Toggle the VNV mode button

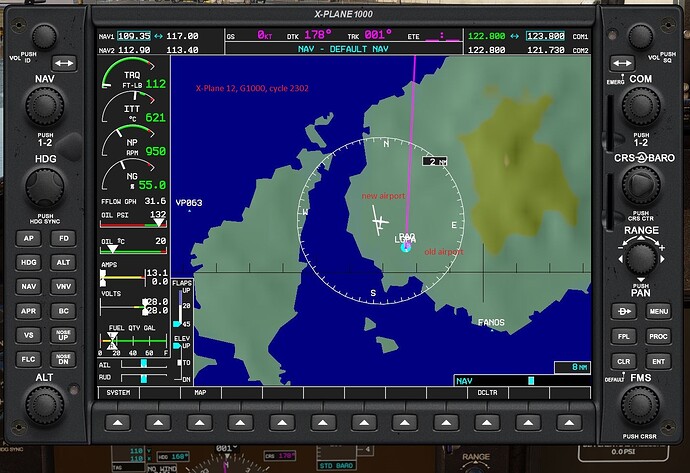click(63, 286)
